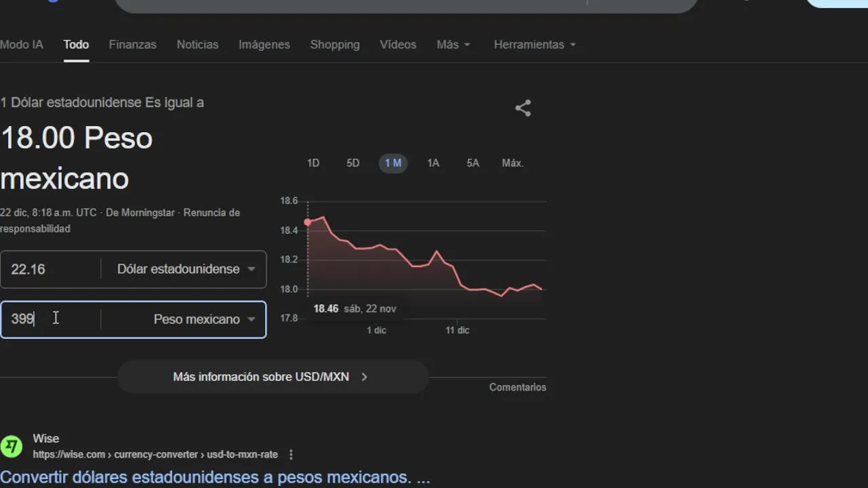868x488 pixels.
Task: Open the Peso mexicano currency dropdown
Action: coord(204,319)
